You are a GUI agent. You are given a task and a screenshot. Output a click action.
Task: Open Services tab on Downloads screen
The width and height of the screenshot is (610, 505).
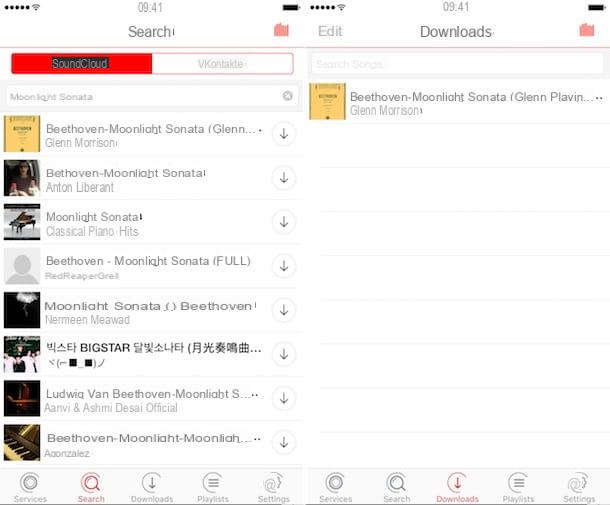point(335,487)
